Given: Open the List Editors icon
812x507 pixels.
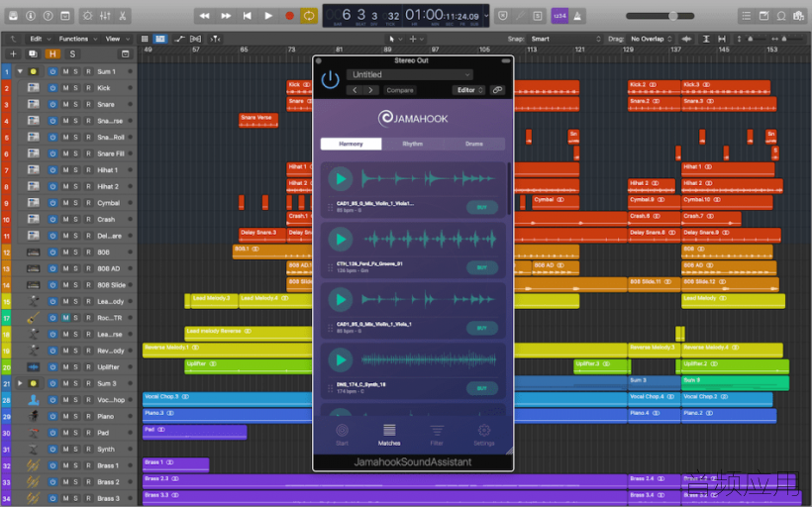Looking at the screenshot, I should pos(747,16).
